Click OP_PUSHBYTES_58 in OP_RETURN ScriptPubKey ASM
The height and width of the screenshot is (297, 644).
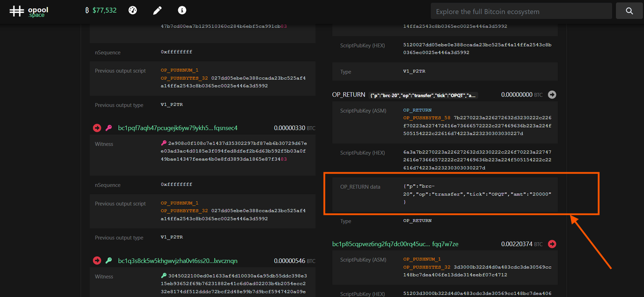(427, 118)
